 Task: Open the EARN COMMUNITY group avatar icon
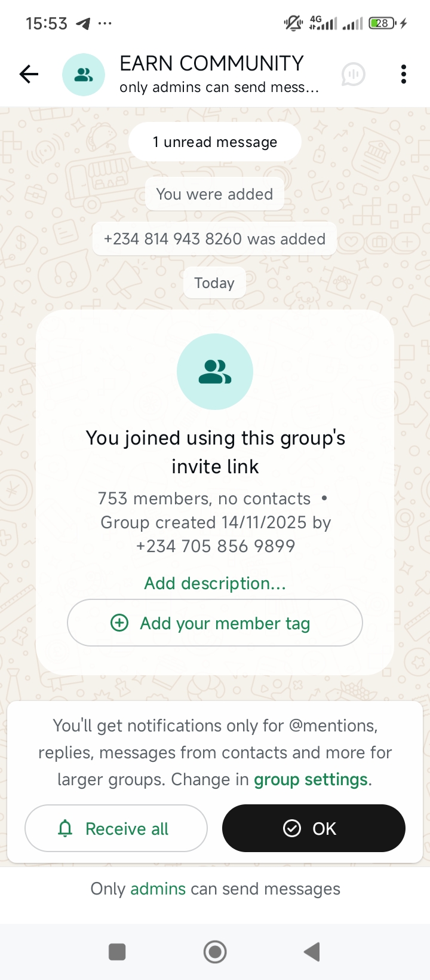pos(84,75)
